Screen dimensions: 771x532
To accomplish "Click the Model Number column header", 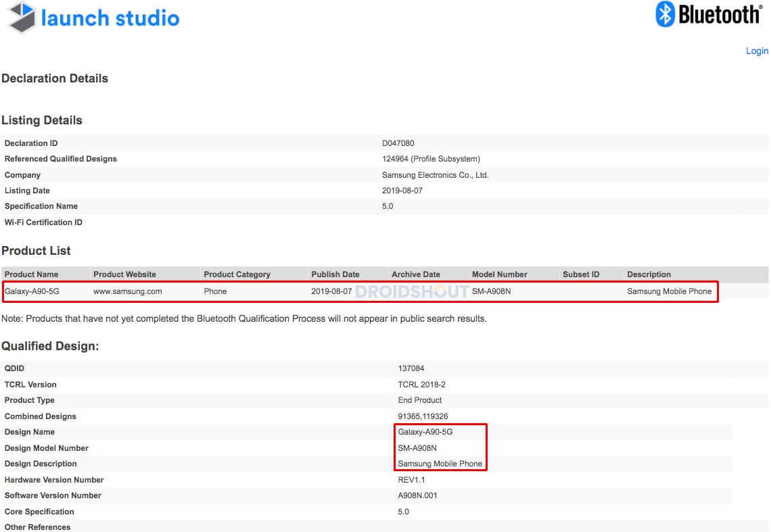I will click(x=499, y=274).
